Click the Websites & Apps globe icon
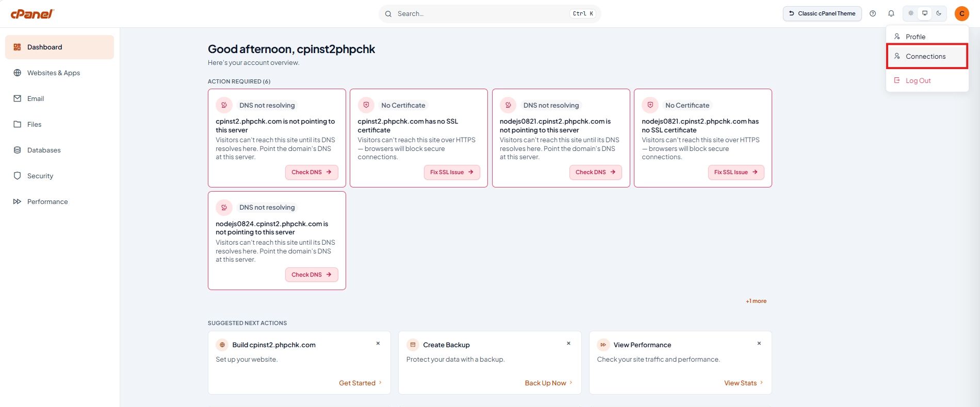This screenshot has height=407, width=980. click(17, 73)
